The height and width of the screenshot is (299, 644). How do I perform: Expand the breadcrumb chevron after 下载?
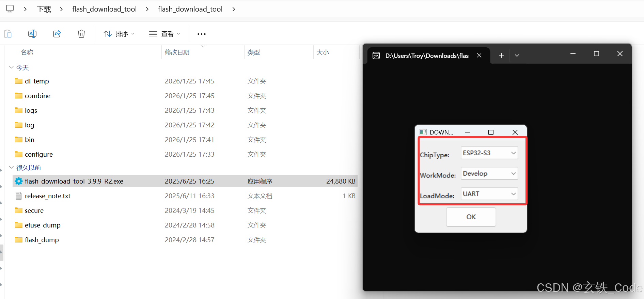click(62, 9)
